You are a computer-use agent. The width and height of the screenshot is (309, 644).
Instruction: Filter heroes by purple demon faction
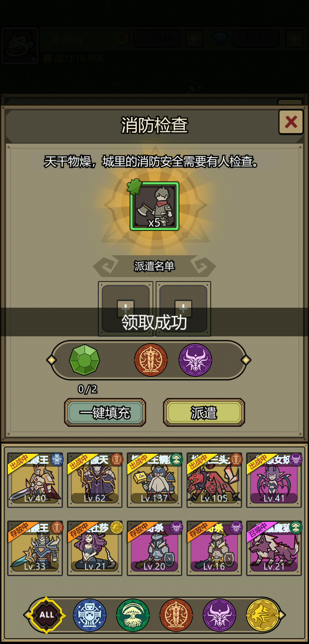click(219, 615)
